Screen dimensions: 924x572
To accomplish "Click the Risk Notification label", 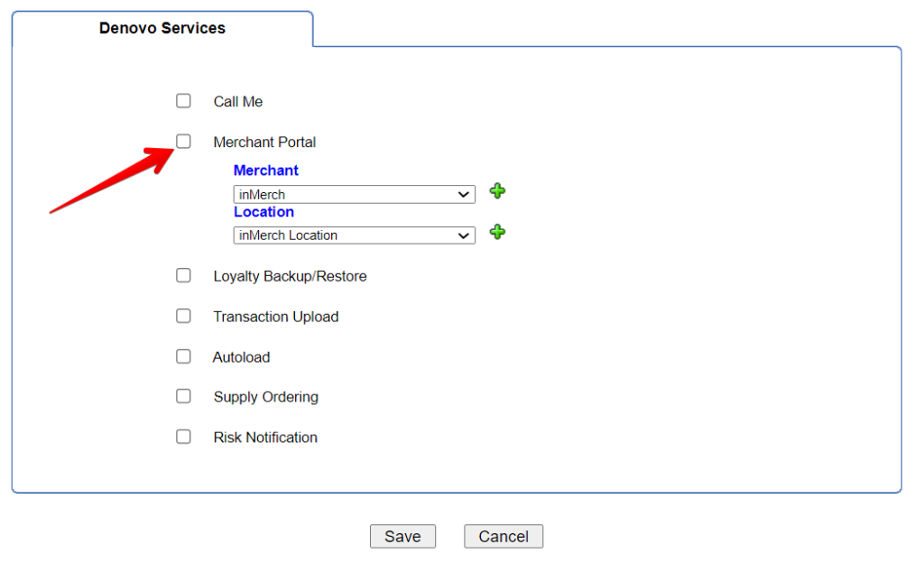I will pos(265,438).
